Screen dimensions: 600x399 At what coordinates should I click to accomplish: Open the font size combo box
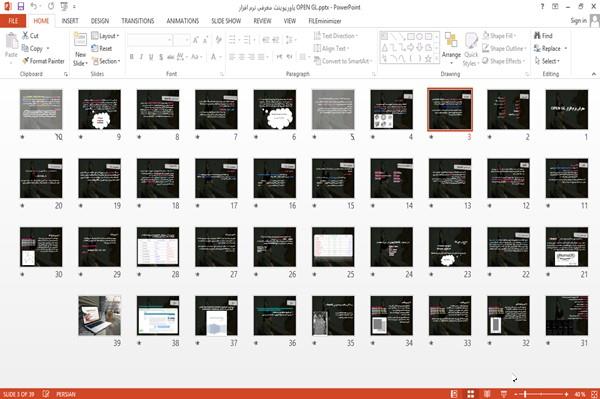182,40
